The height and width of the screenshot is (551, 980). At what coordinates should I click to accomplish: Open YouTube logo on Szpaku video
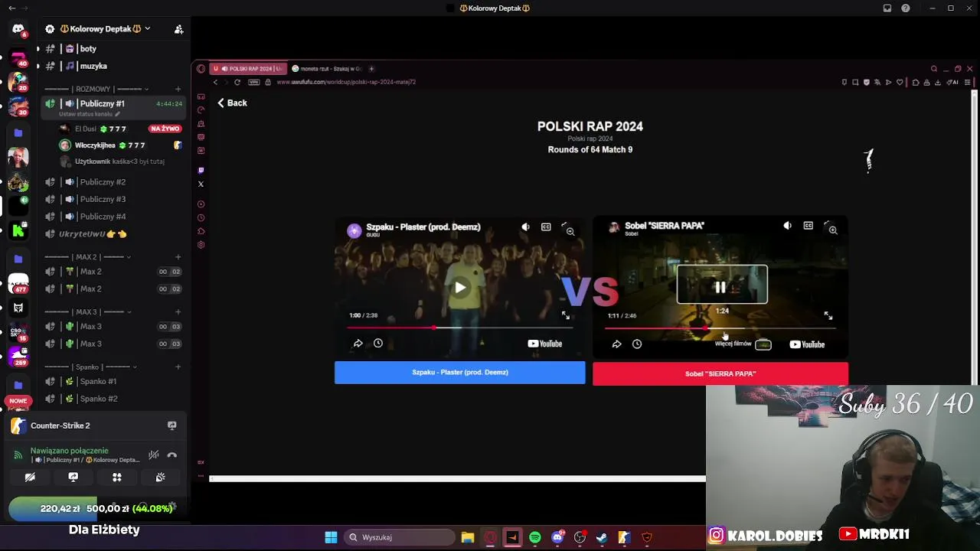(545, 344)
